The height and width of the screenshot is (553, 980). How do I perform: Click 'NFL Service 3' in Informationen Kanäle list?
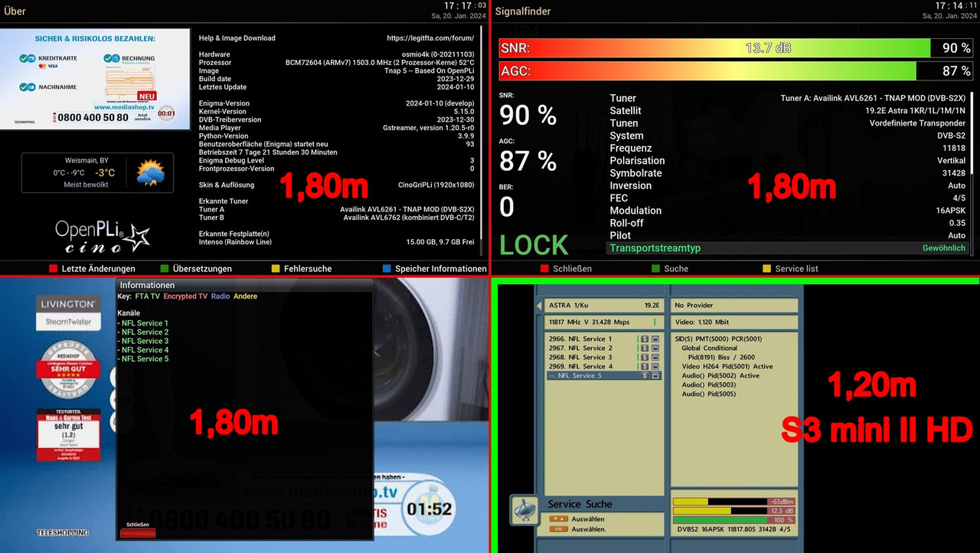click(143, 341)
